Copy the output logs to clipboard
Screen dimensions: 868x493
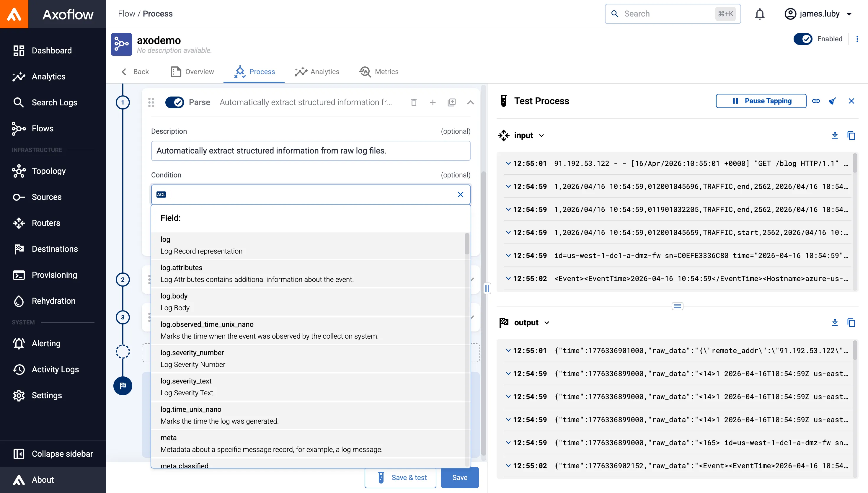851,323
